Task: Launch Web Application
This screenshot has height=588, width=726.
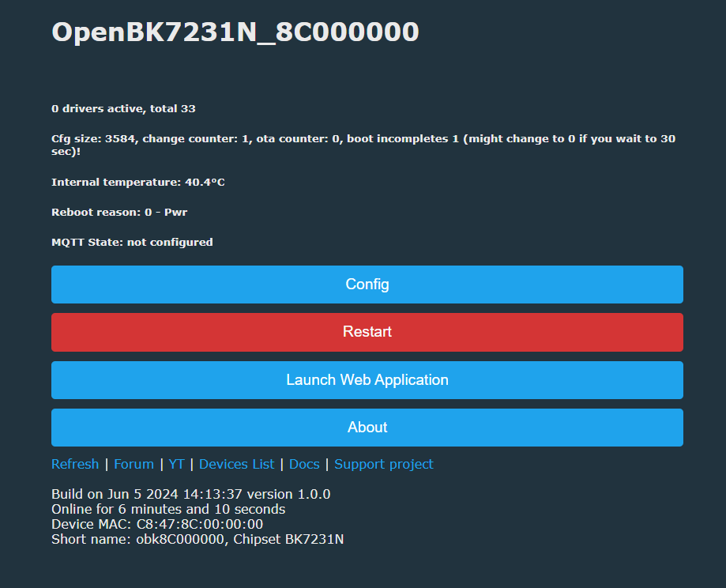Action: coord(367,380)
